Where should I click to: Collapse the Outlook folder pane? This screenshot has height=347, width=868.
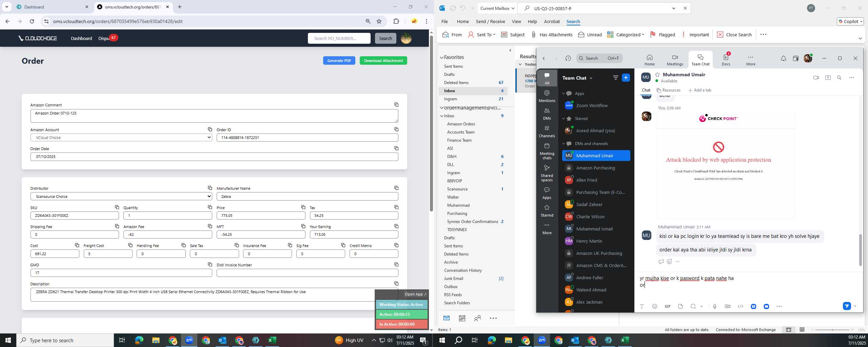tap(510, 50)
